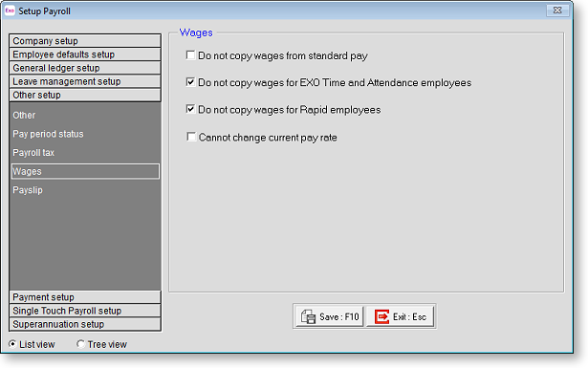The width and height of the screenshot is (588, 368).
Task: Click the red Exit arrow icon
Action: (381, 316)
